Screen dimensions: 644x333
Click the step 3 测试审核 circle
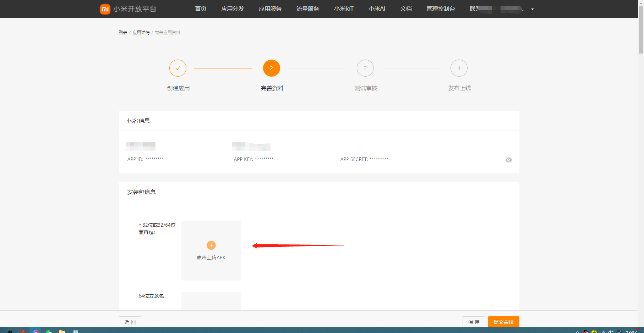coord(365,68)
